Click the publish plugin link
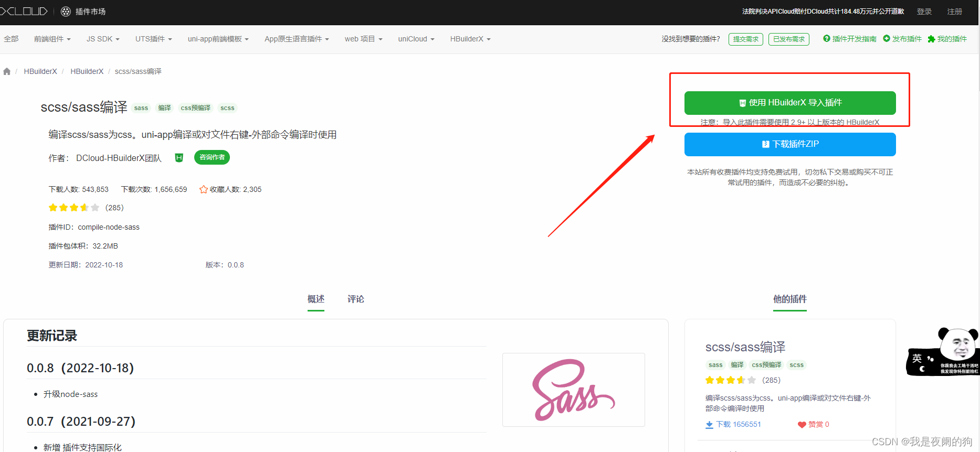This screenshot has height=452, width=980. (x=902, y=39)
